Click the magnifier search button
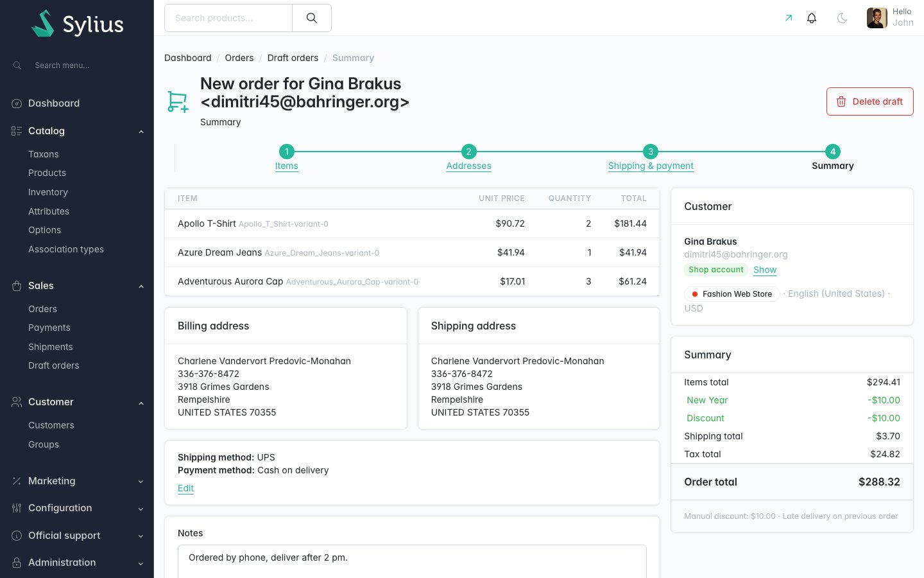The height and width of the screenshot is (578, 924). [x=312, y=18]
